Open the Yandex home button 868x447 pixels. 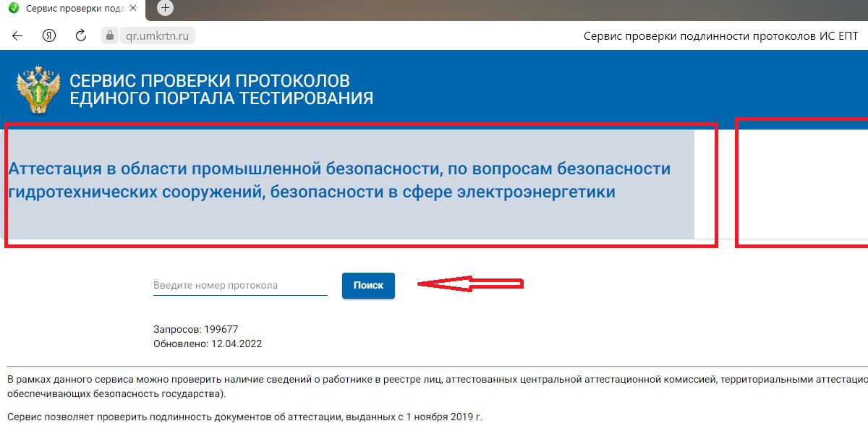(x=49, y=35)
